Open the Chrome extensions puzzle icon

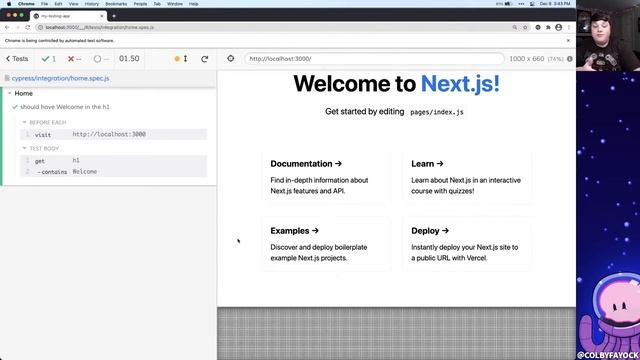tap(548, 27)
